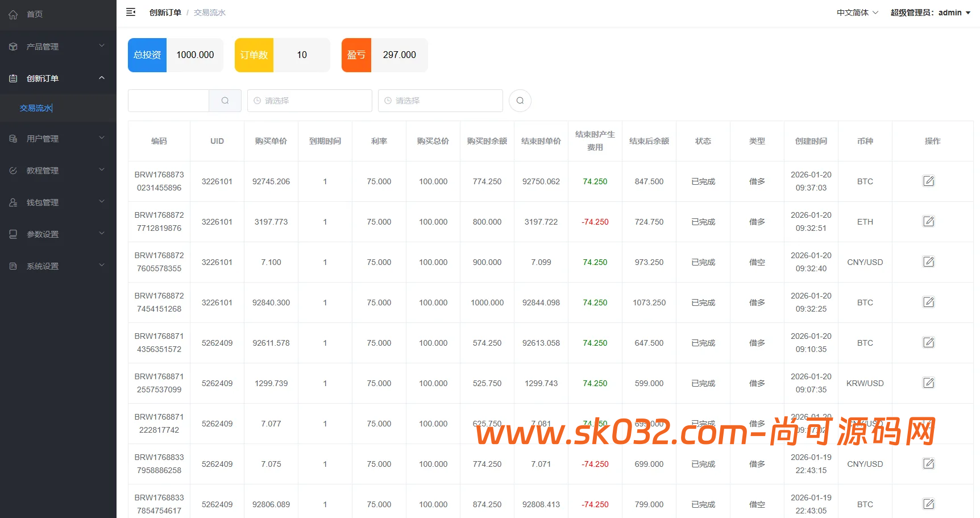Toggle the sidebar collapse hamburger icon
The height and width of the screenshot is (518, 980).
click(131, 12)
